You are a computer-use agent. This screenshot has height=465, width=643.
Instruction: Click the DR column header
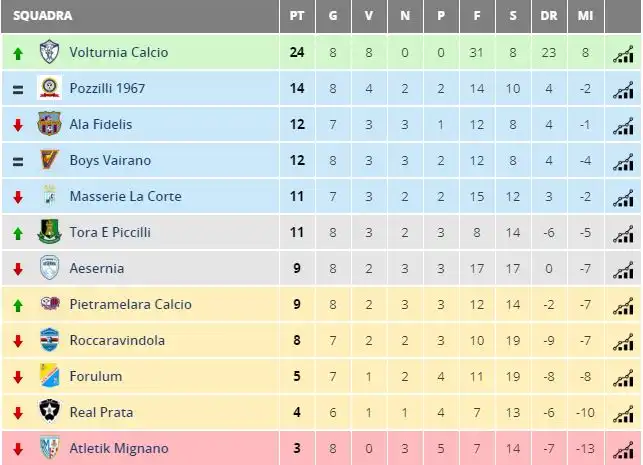click(x=549, y=16)
